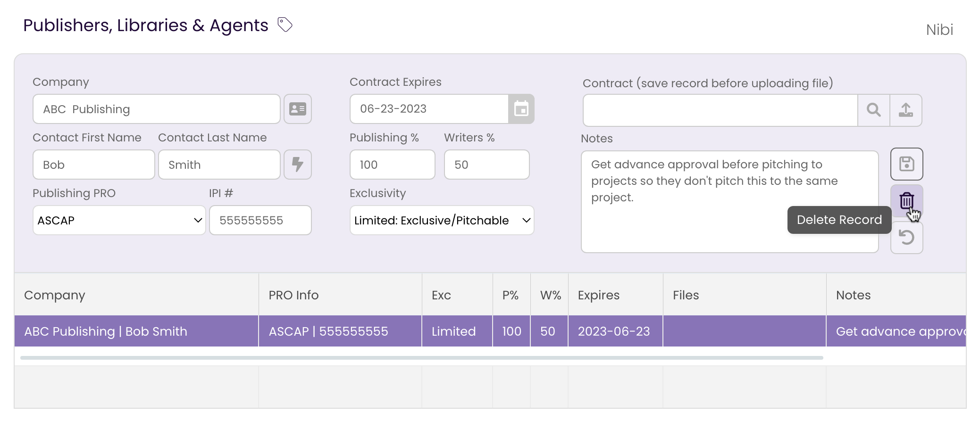The width and height of the screenshot is (980, 421).
Task: Open the Publishing PRO dropdown showing ASCAP
Action: pos(119,220)
